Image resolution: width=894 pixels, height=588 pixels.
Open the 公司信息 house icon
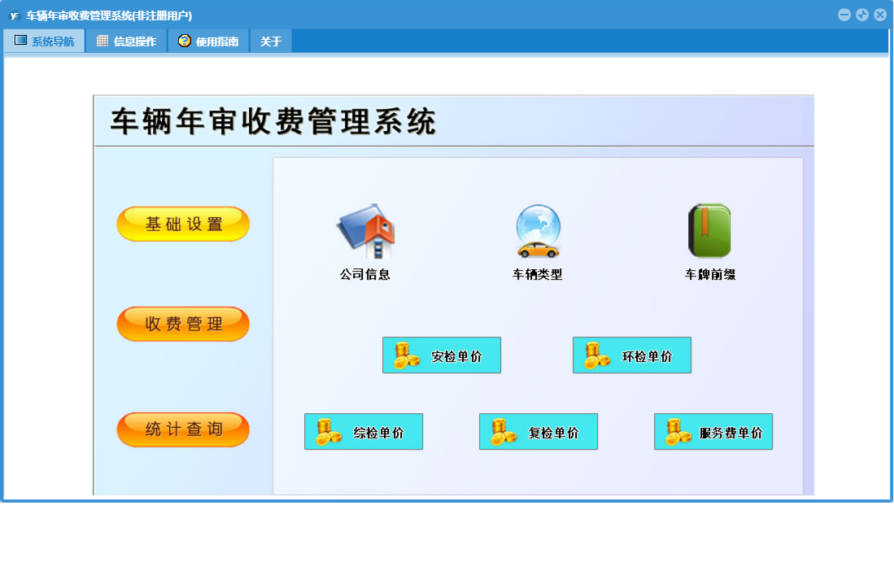pyautogui.click(x=365, y=231)
